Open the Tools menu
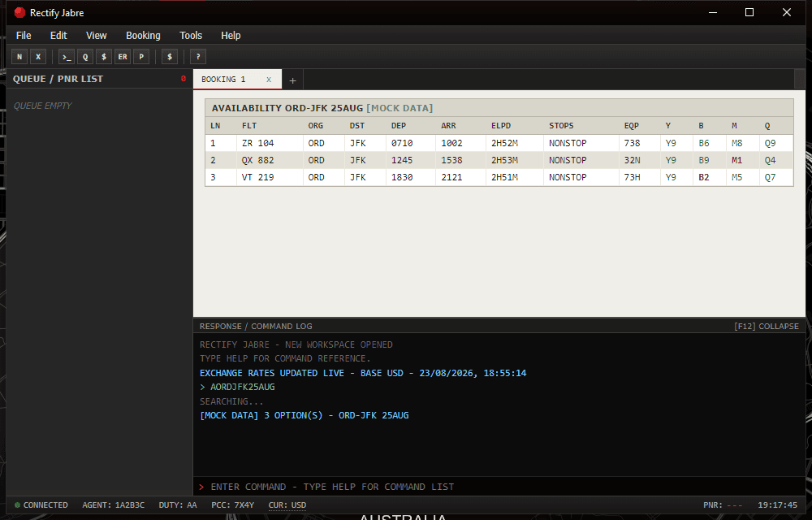Viewport: 812px width, 520px height. click(x=191, y=35)
